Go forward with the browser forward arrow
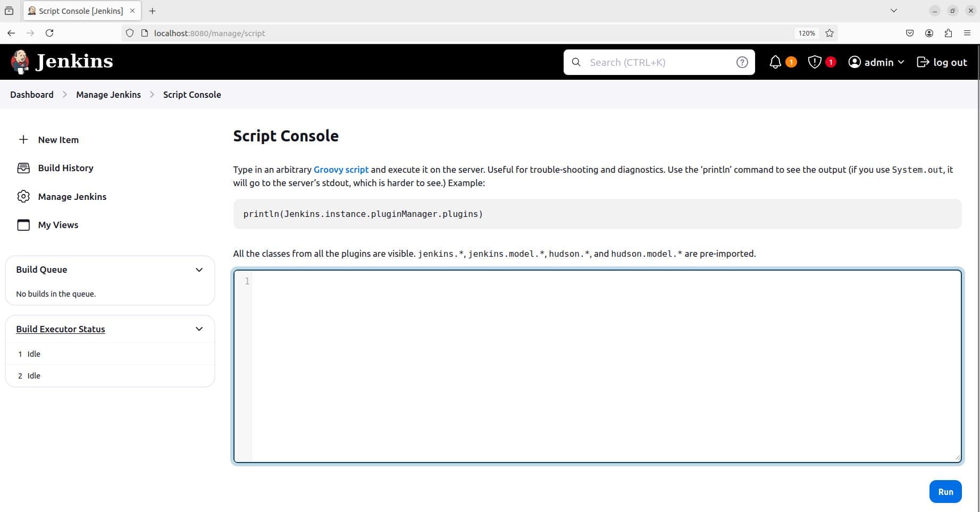Viewport: 980px width, 512px height. 30,33
